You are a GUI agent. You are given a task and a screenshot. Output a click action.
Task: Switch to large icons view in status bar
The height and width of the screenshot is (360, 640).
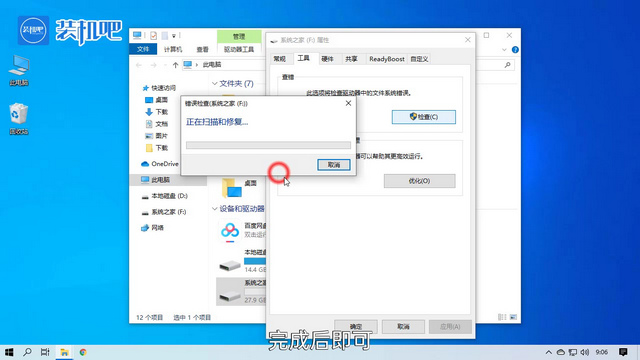(x=513, y=317)
